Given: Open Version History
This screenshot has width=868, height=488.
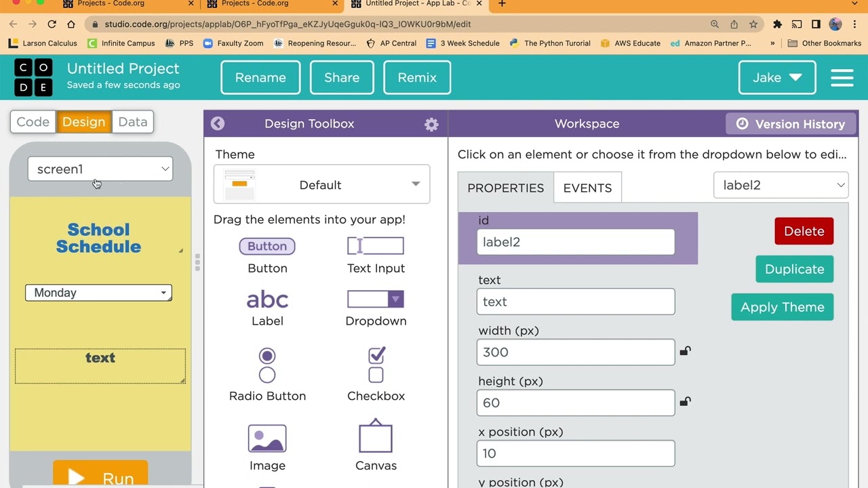Looking at the screenshot, I should tap(791, 124).
